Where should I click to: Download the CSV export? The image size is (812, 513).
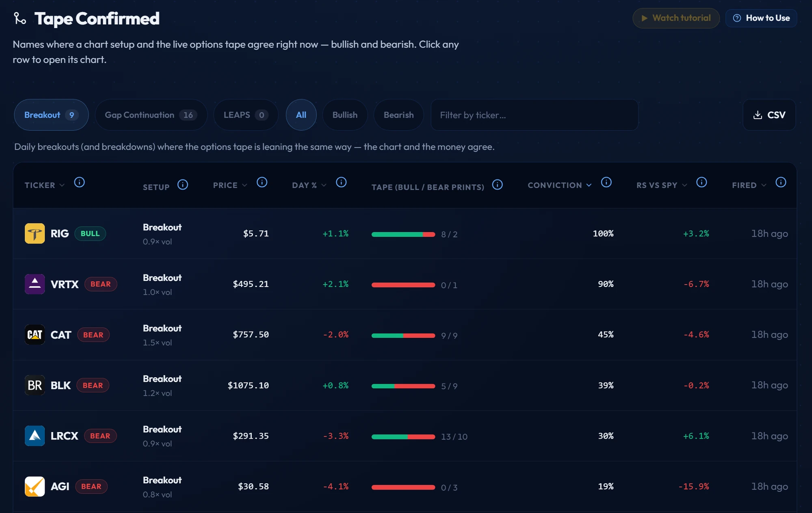[769, 115]
